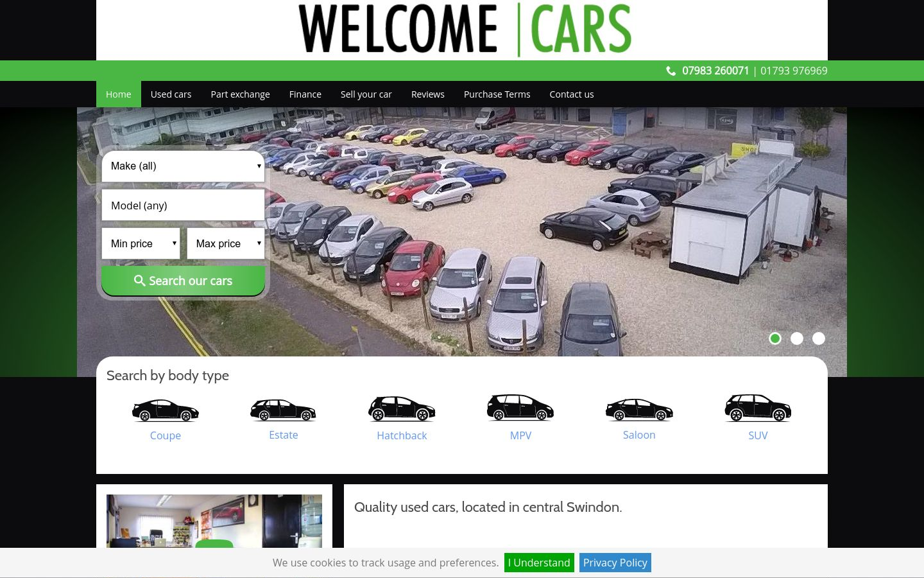
Task: Click the Quality used cars Swindon heading
Action: [x=488, y=507]
